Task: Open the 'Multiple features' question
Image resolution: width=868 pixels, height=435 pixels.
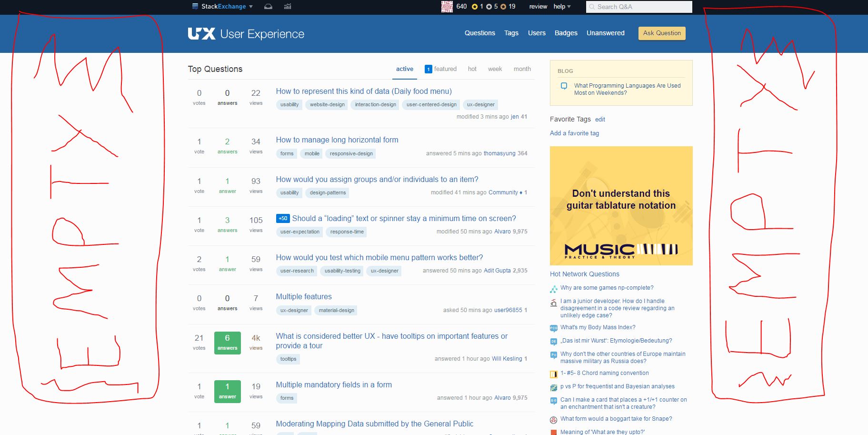Action: (304, 297)
